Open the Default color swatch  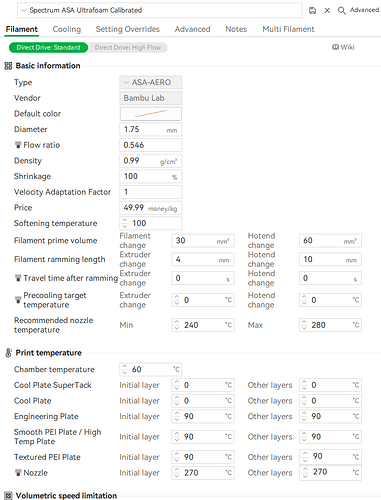tap(151, 114)
